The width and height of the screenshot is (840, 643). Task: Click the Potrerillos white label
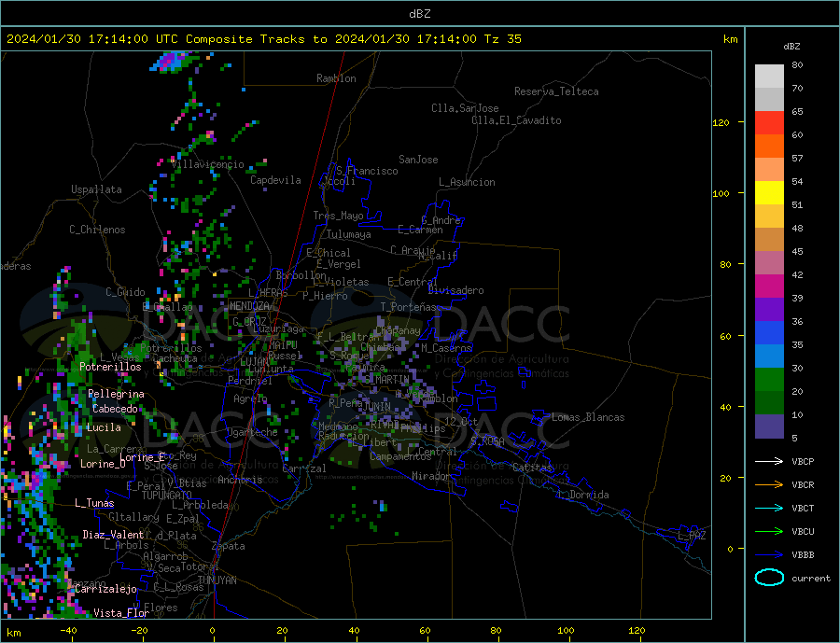110,367
